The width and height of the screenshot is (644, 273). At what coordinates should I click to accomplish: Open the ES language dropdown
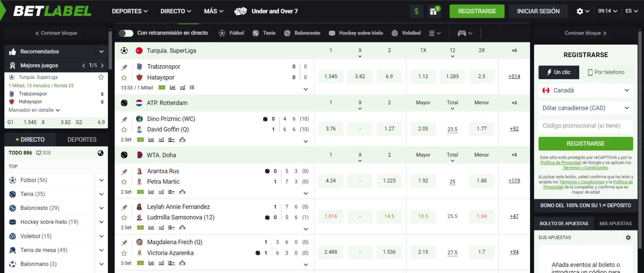pos(631,11)
